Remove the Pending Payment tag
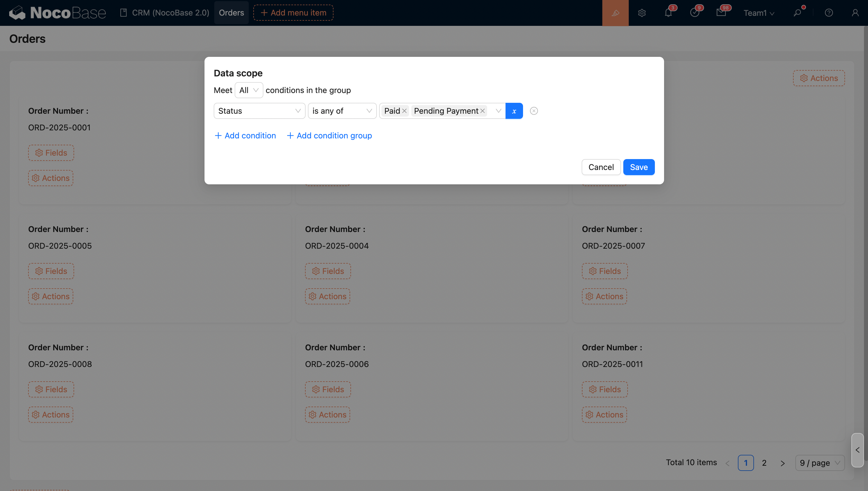Screen dimensions: 868x491 click(483, 111)
